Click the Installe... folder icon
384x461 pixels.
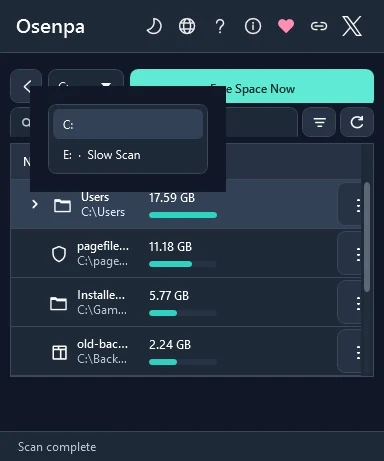58,303
